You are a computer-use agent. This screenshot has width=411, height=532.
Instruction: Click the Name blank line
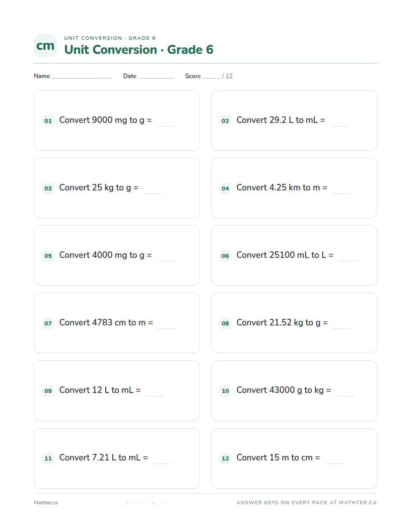[82, 78]
